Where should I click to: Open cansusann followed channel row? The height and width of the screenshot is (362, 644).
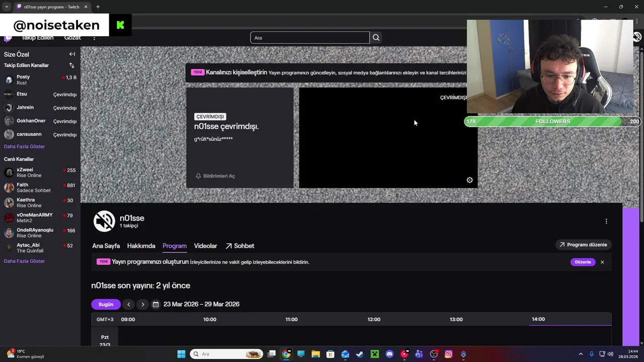(40, 135)
